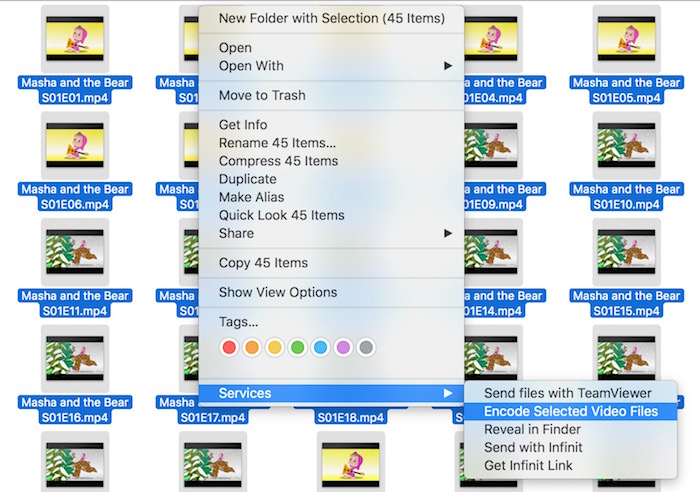Select the S01E10.mp4 video file icon
Screen dimensions: 700x492
coord(625,144)
